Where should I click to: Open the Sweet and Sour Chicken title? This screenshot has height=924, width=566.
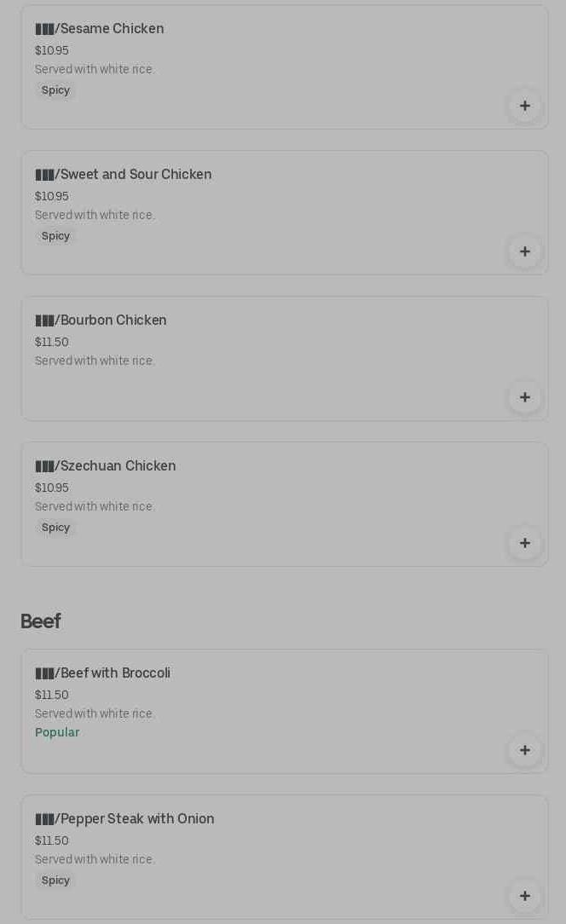(124, 175)
